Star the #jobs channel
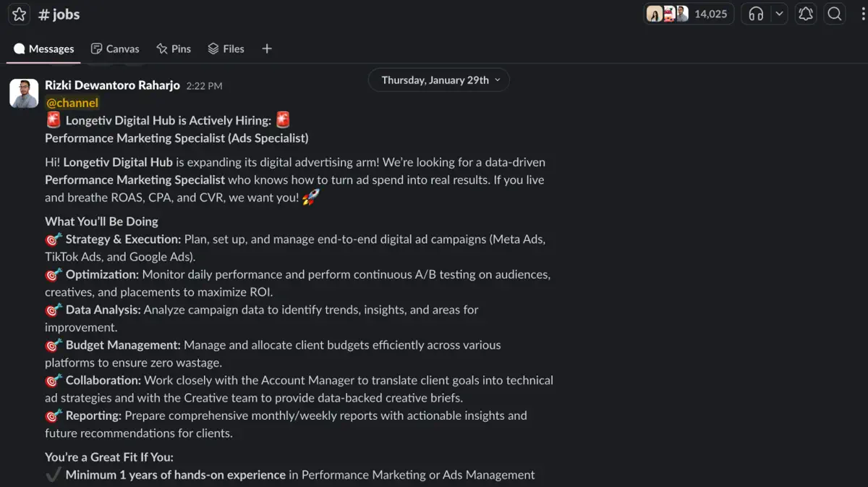Viewport: 868px width, 487px height. coord(19,14)
